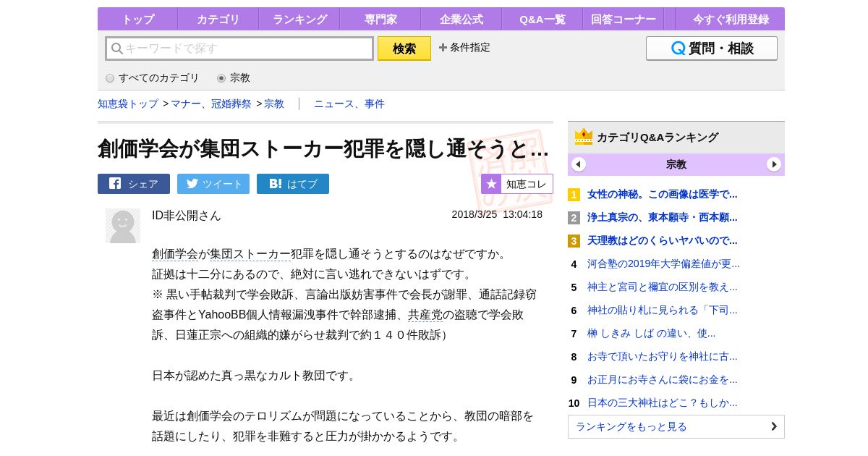Image resolution: width=868 pixels, height=456 pixels.
Task: Open ranking item 河合塾の2019年大学偏差値が更...
Action: pos(664,263)
